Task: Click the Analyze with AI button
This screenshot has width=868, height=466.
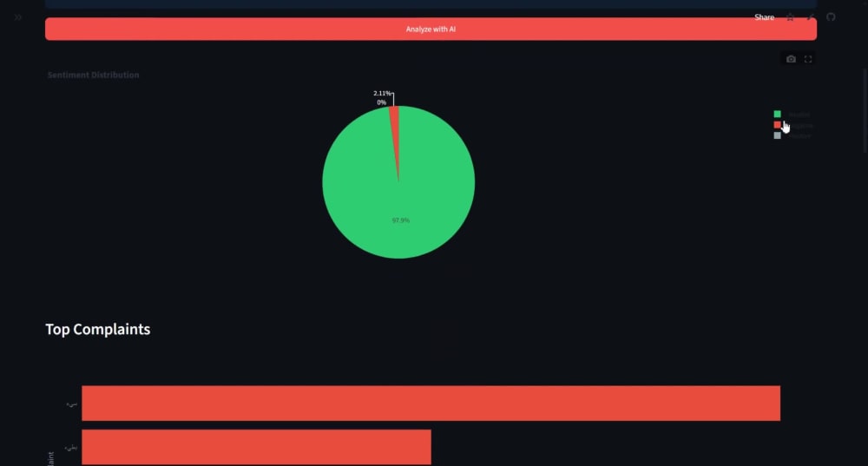Action: pos(431,29)
